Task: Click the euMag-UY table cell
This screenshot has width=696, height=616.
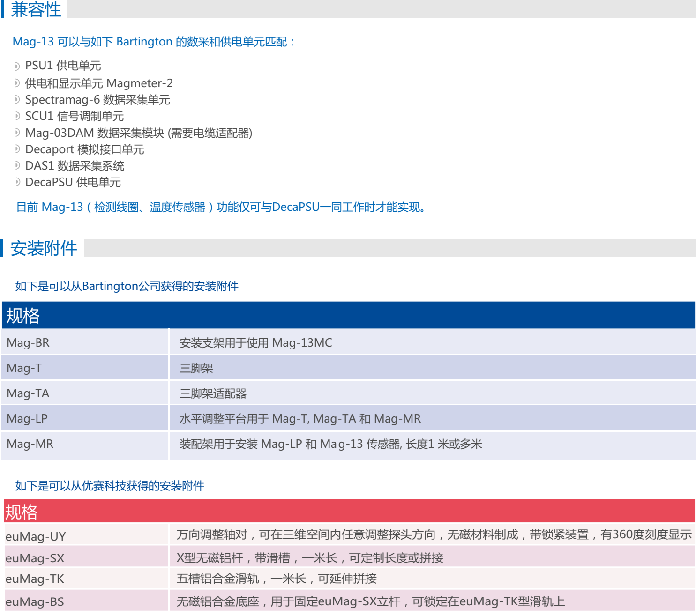Action: (86, 535)
